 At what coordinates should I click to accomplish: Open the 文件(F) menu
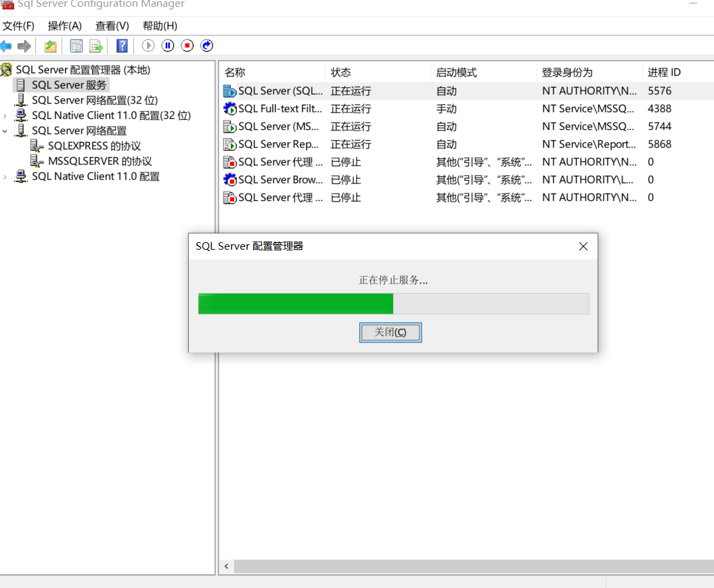click(18, 26)
